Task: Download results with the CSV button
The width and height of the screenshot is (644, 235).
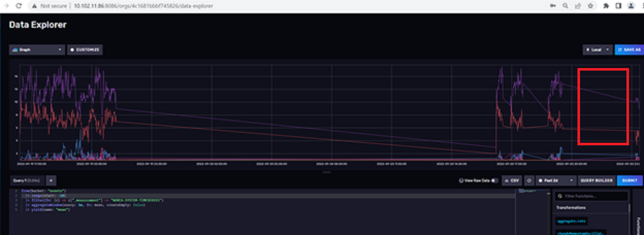Action: [x=511, y=181]
